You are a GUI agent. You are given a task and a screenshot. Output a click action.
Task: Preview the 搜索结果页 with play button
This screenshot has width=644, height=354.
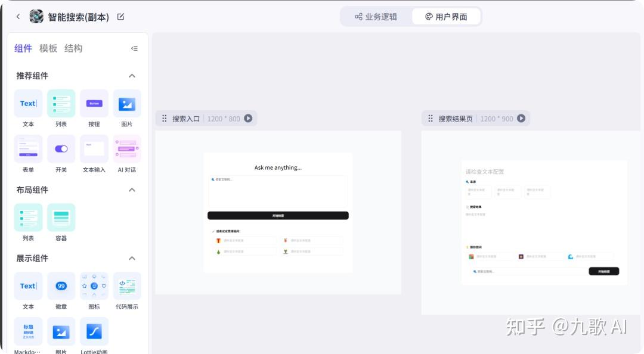click(521, 118)
